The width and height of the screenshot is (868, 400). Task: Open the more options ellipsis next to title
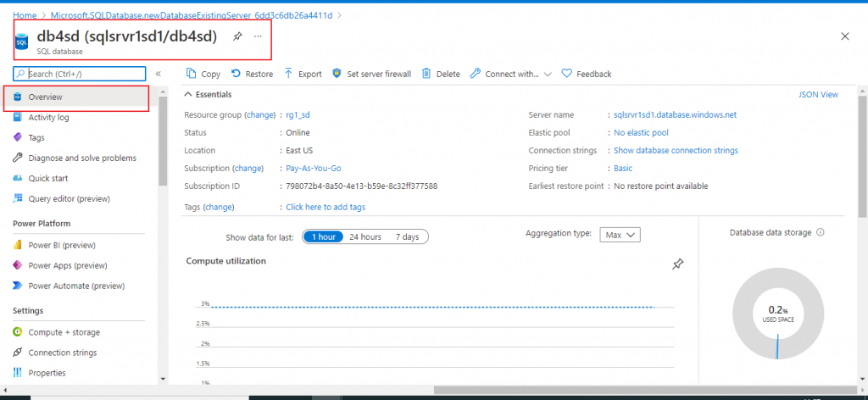point(258,36)
